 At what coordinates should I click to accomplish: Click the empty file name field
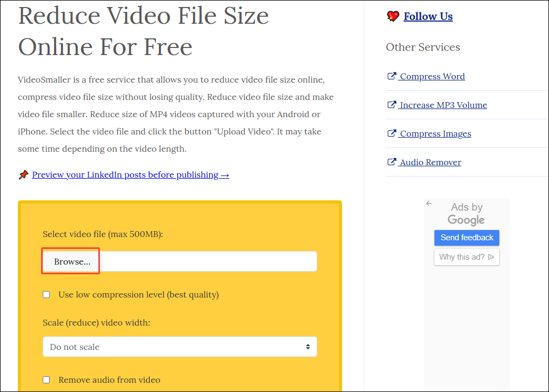point(209,261)
